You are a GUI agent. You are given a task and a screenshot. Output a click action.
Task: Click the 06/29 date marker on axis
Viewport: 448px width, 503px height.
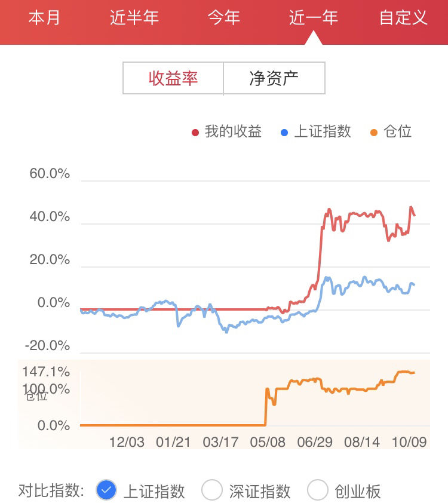click(x=315, y=442)
